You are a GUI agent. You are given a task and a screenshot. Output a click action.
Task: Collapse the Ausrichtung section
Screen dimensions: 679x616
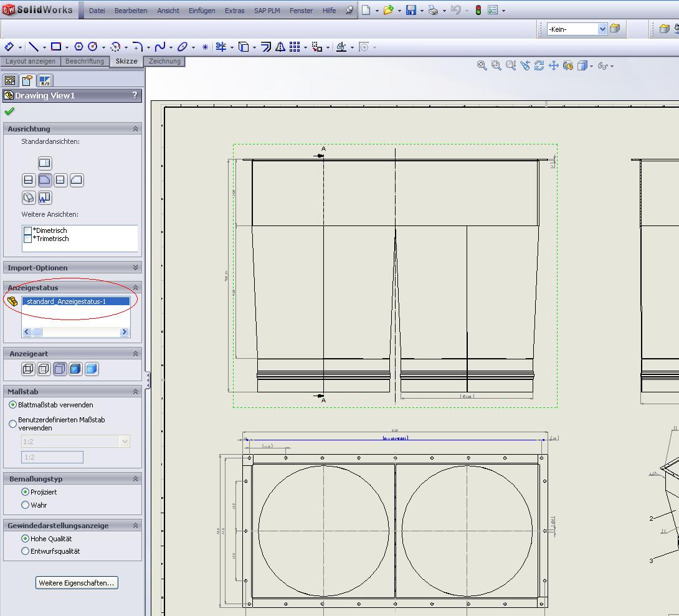[x=135, y=129]
